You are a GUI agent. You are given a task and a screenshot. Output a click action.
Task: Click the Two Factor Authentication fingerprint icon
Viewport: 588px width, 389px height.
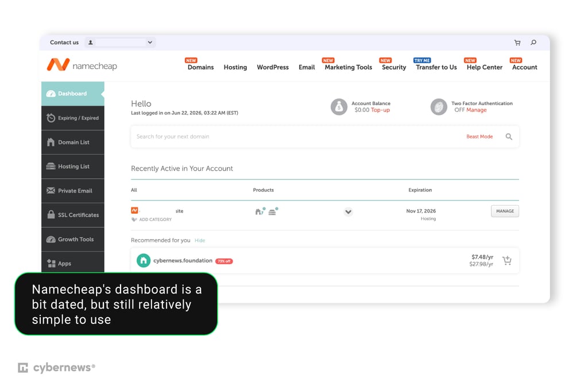438,107
